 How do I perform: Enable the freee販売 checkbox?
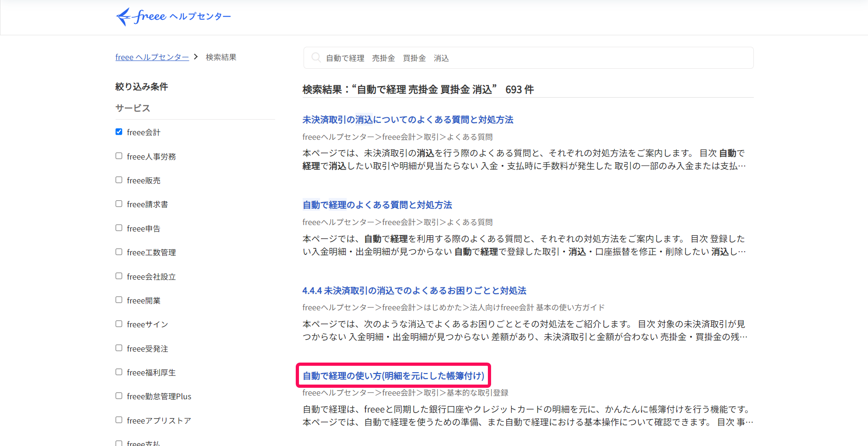(x=119, y=180)
